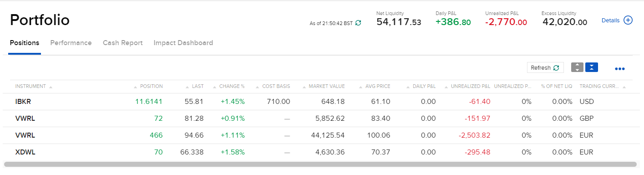This screenshot has width=644, height=175.
Task: Click unrealized P&L -151.97
Action: tap(477, 118)
